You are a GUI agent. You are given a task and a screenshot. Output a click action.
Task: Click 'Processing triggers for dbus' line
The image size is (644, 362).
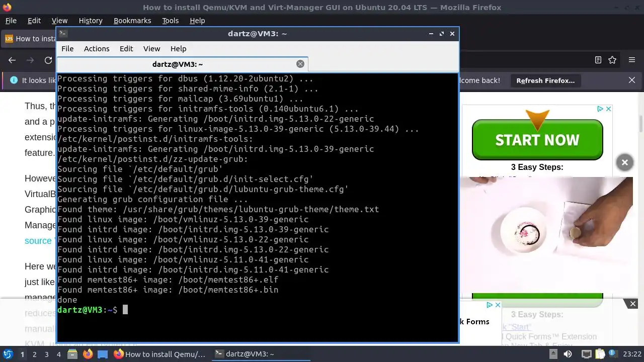pyautogui.click(x=185, y=78)
